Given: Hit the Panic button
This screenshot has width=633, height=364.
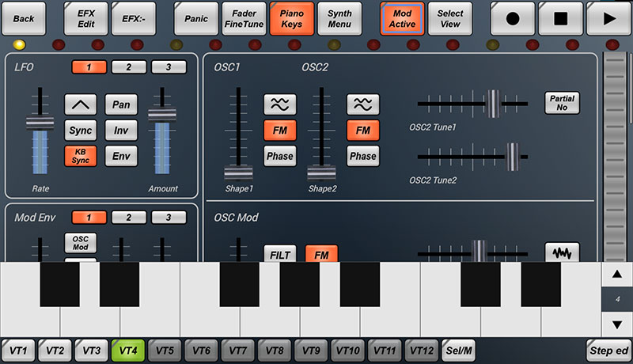Looking at the screenshot, I should pos(196,18).
